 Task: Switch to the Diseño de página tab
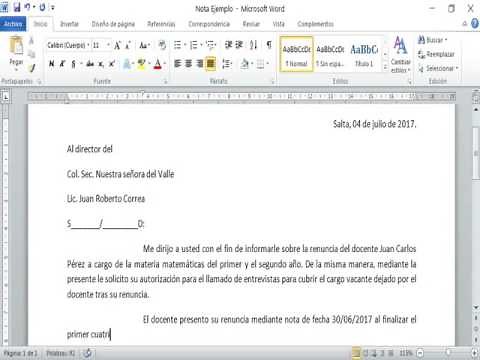(x=113, y=24)
